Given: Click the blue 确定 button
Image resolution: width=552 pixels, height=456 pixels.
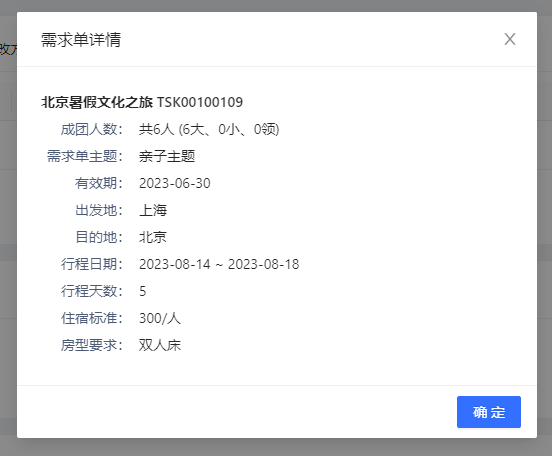Looking at the screenshot, I should point(489,412).
